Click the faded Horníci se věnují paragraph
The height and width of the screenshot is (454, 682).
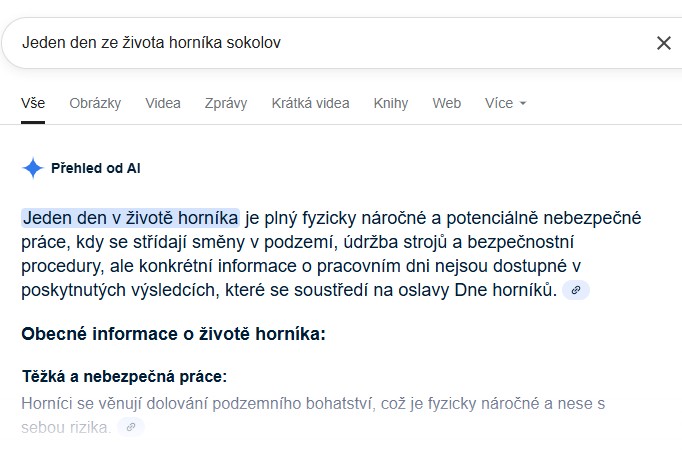point(313,415)
